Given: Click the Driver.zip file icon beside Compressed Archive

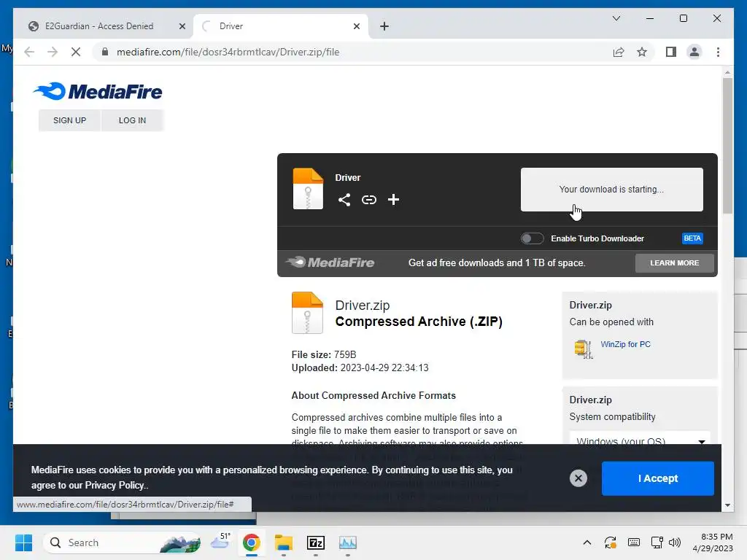Looking at the screenshot, I should pyautogui.click(x=307, y=312).
